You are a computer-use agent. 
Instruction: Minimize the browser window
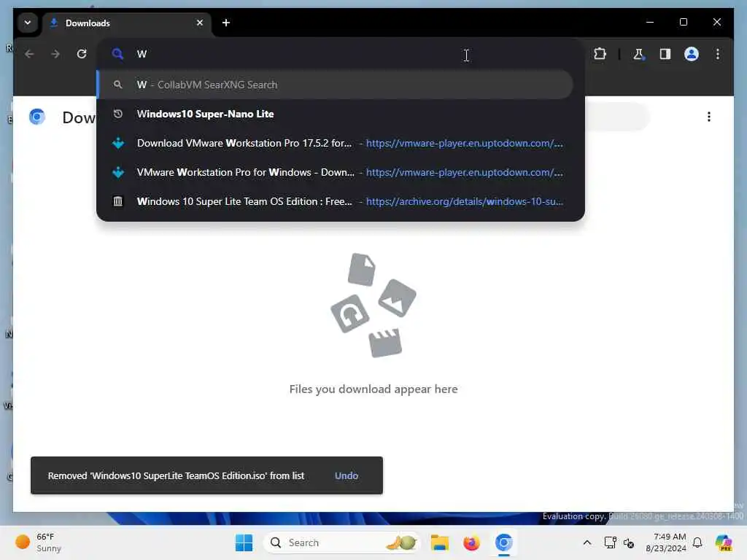(650, 22)
